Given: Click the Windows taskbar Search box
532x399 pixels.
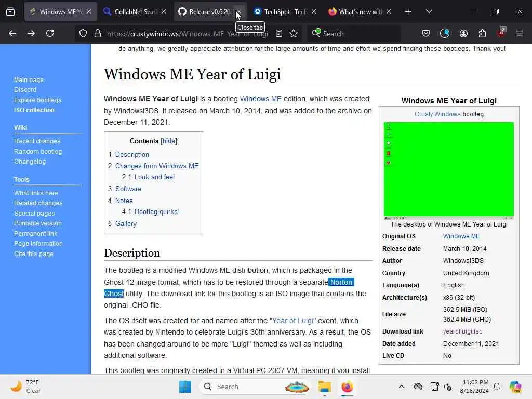Looking at the screenshot, I should click(255, 387).
